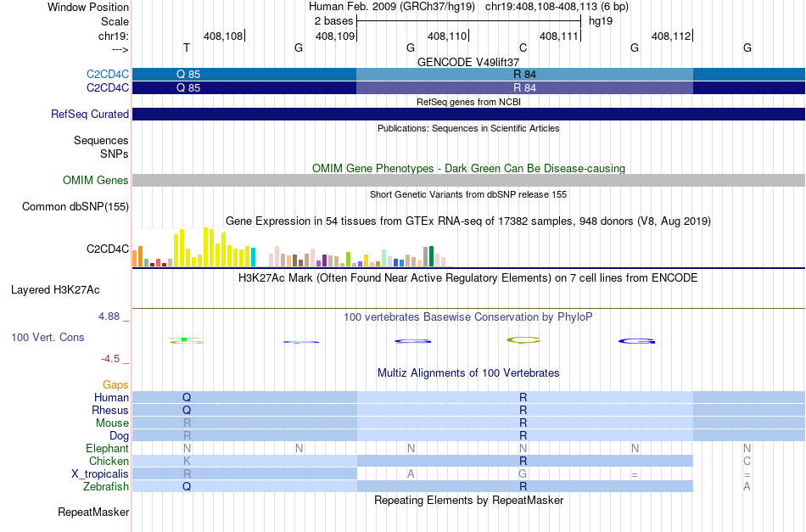This screenshot has width=806, height=532.
Task: Select the Mouse species label
Action: point(112,423)
